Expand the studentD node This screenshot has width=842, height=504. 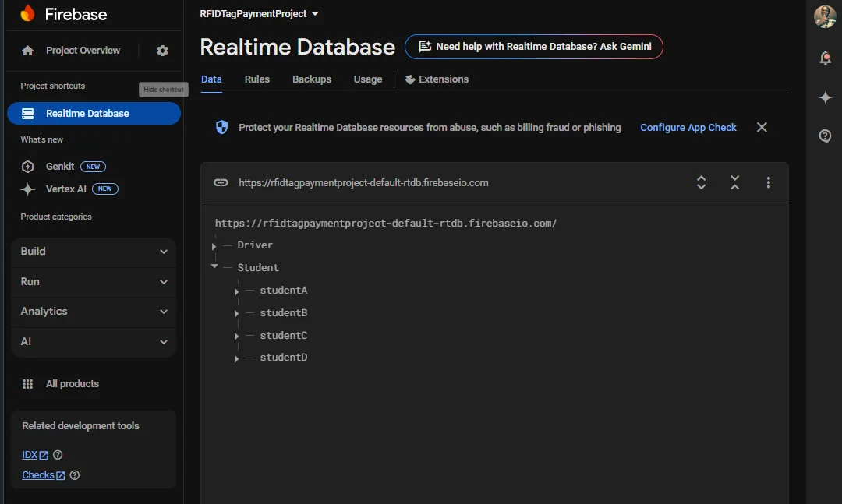[236, 358]
